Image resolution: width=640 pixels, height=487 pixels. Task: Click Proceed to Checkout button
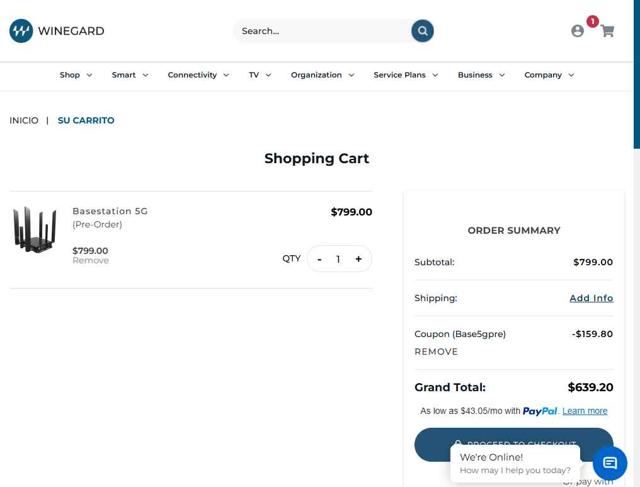(514, 444)
